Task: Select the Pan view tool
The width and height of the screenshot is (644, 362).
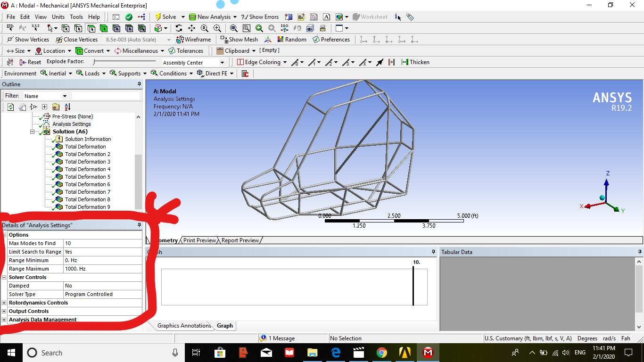Action: point(191,28)
